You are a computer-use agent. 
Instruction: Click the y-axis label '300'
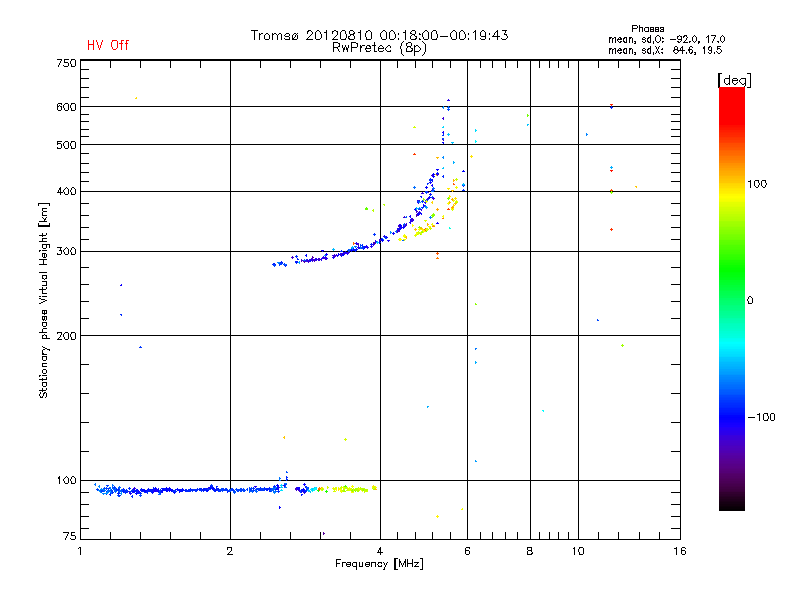click(x=66, y=251)
